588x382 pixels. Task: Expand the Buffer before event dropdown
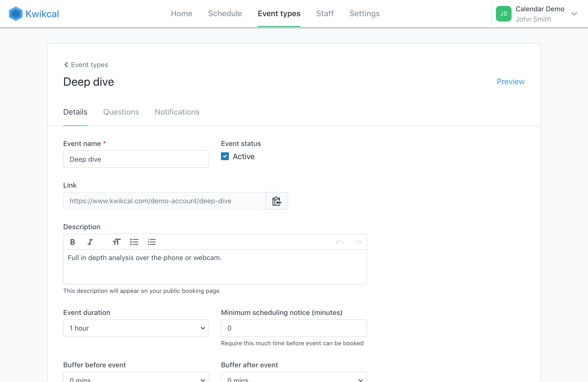pyautogui.click(x=136, y=378)
